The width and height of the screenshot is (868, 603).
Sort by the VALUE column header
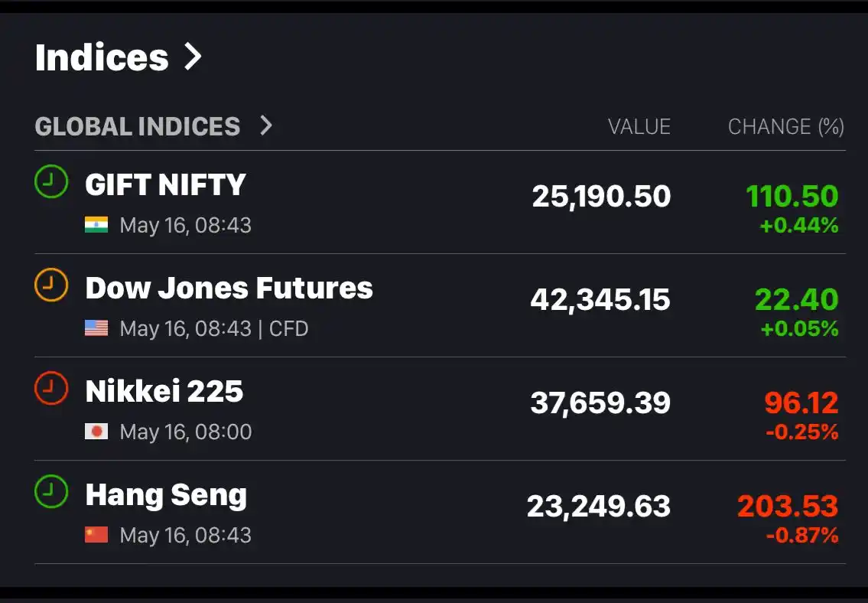tap(639, 127)
